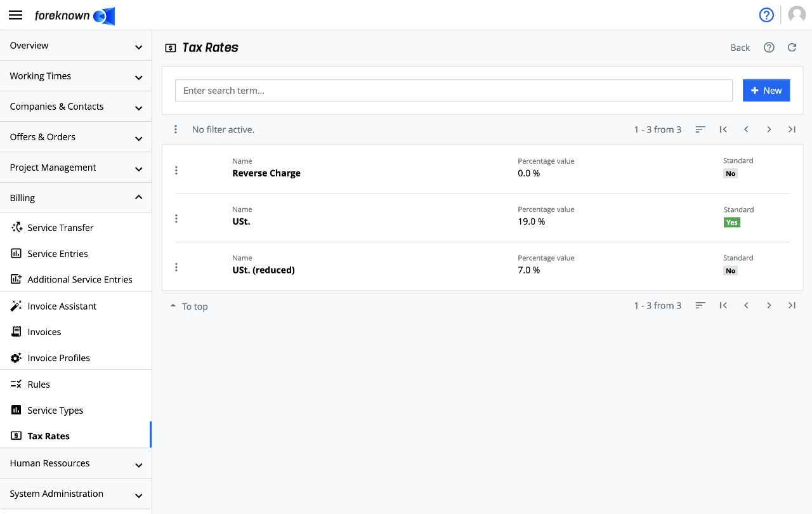
Task: Open Invoice Profiles
Action: point(75,358)
